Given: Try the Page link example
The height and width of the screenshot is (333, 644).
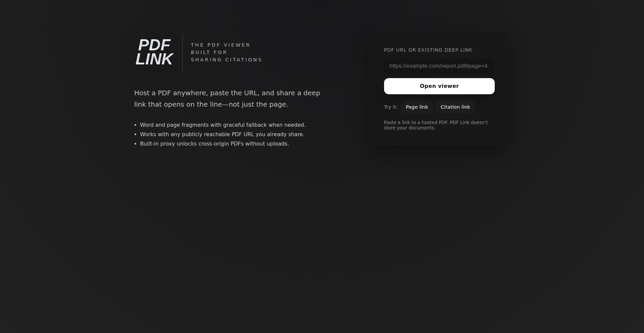Looking at the screenshot, I should click(x=417, y=107).
